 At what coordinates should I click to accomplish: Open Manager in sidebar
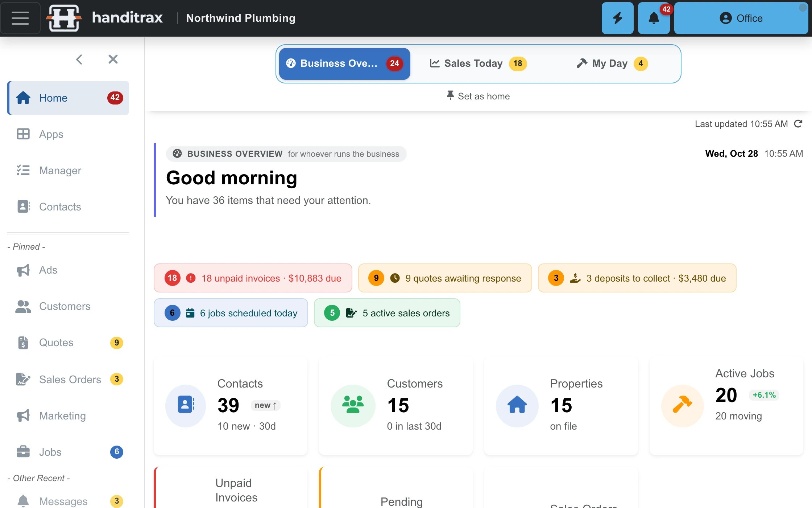69,171
